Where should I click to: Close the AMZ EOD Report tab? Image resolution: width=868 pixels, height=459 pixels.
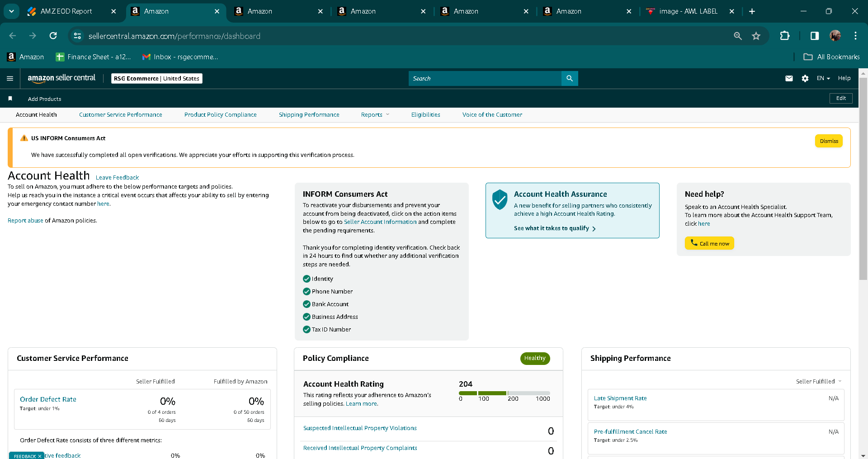(x=113, y=11)
